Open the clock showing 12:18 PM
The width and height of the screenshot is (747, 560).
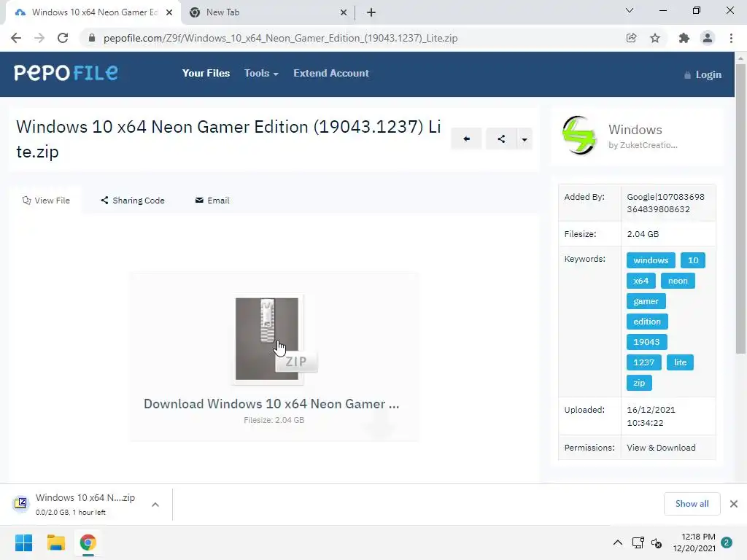694,542
